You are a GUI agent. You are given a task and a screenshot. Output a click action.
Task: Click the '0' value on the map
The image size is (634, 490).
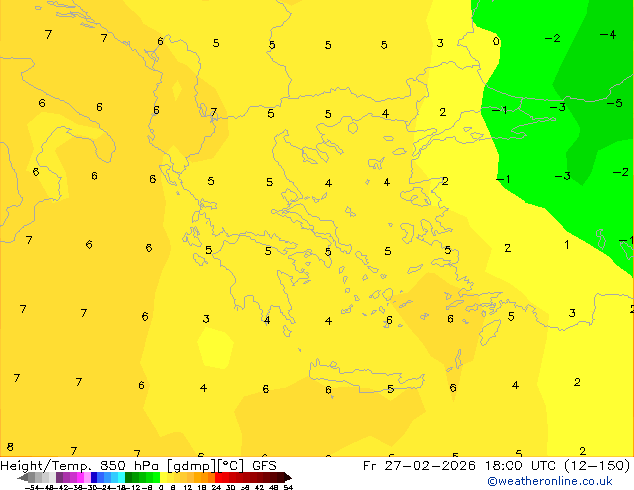coord(496,41)
